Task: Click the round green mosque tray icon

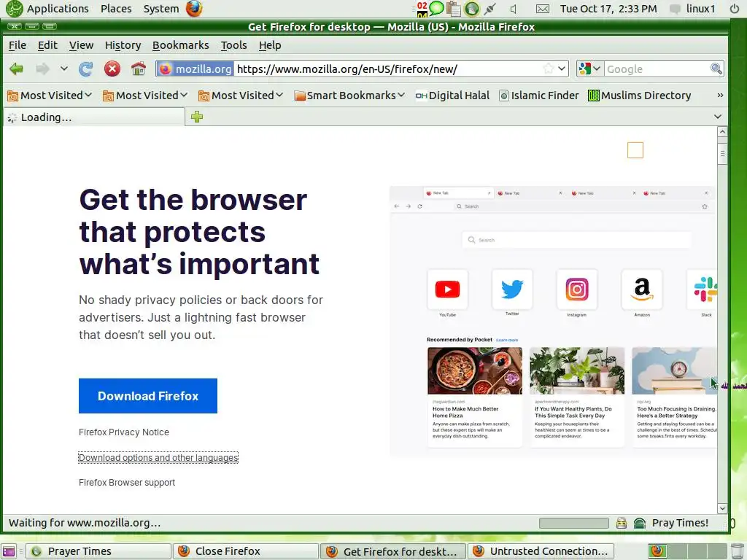Action: click(x=472, y=9)
